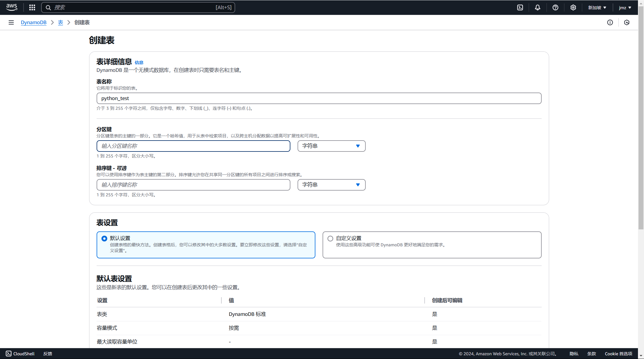Open the info panel circle icon
The width and height of the screenshot is (644, 359).
[610, 22]
